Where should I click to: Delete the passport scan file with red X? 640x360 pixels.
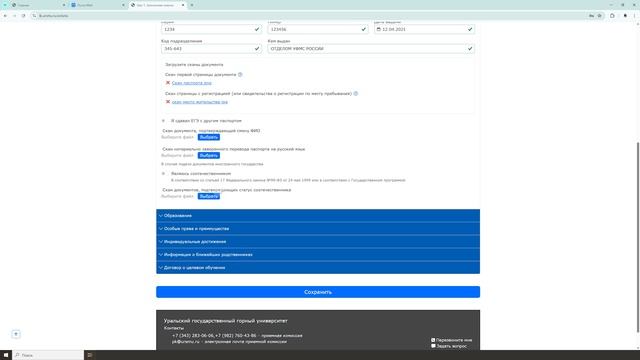168,82
